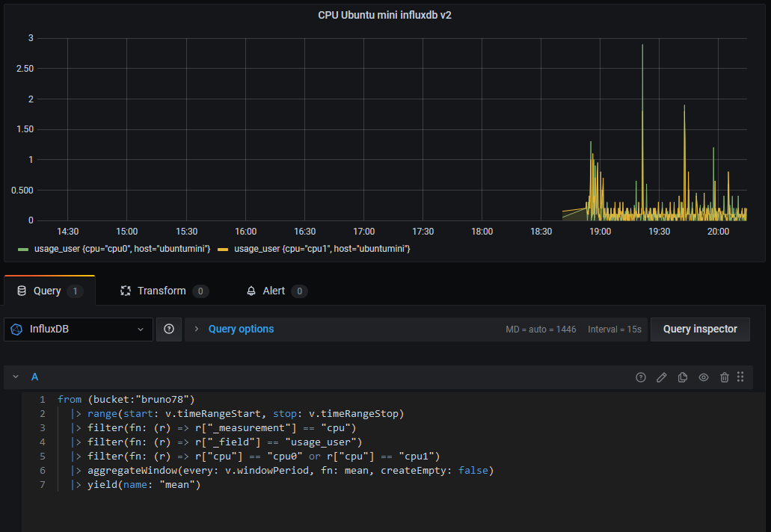This screenshot has height=532, width=771.
Task: Open the Alert tab
Action: [274, 291]
